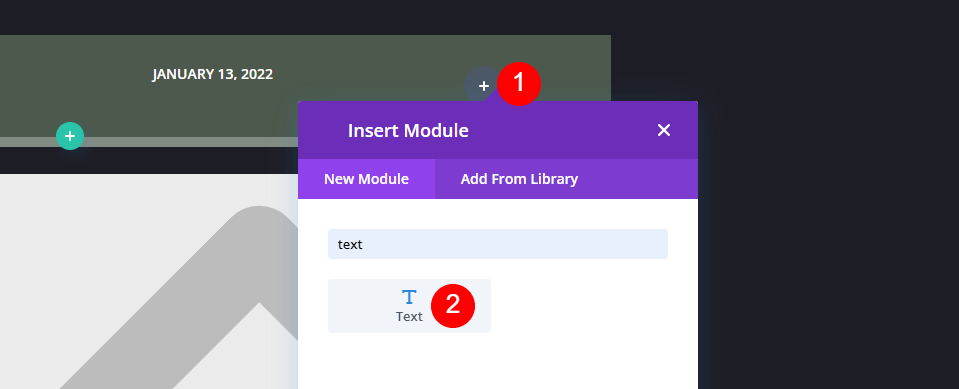Click the gray mountain placeholder image
The width and height of the screenshot is (959, 389).
(x=149, y=281)
